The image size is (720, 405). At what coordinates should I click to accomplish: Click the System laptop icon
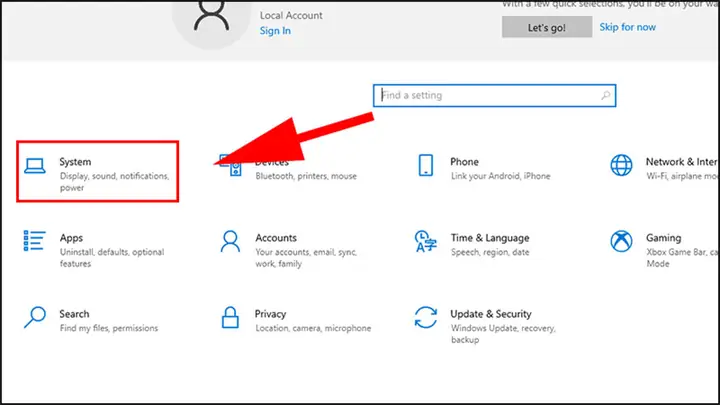pyautogui.click(x=35, y=166)
